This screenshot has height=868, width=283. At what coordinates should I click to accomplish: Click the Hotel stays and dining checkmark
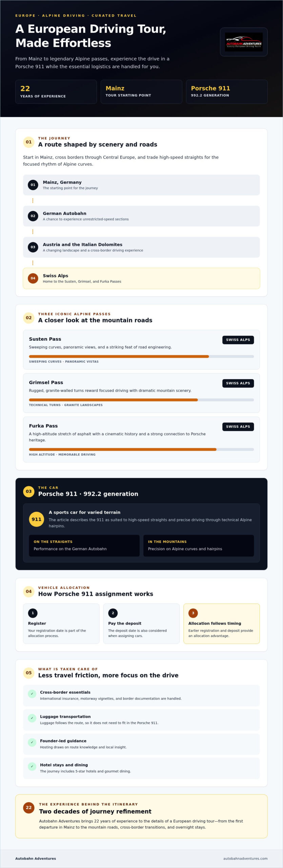(x=32, y=766)
